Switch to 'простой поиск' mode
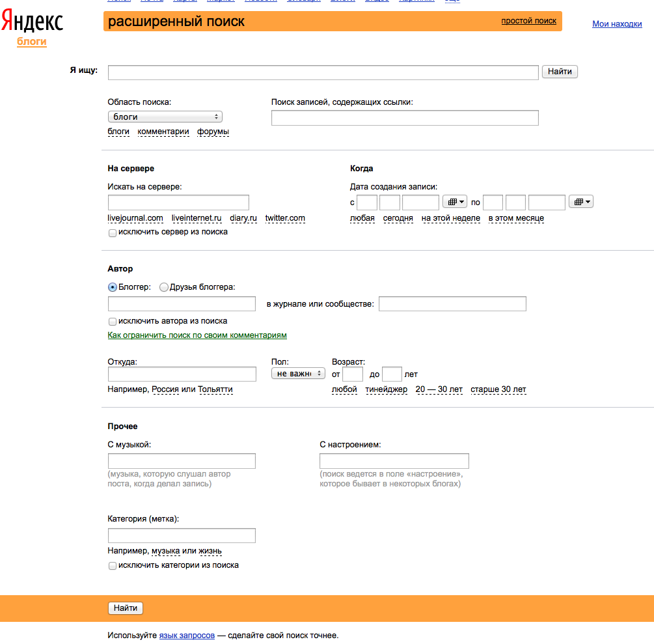This screenshot has width=654, height=644. (x=528, y=21)
